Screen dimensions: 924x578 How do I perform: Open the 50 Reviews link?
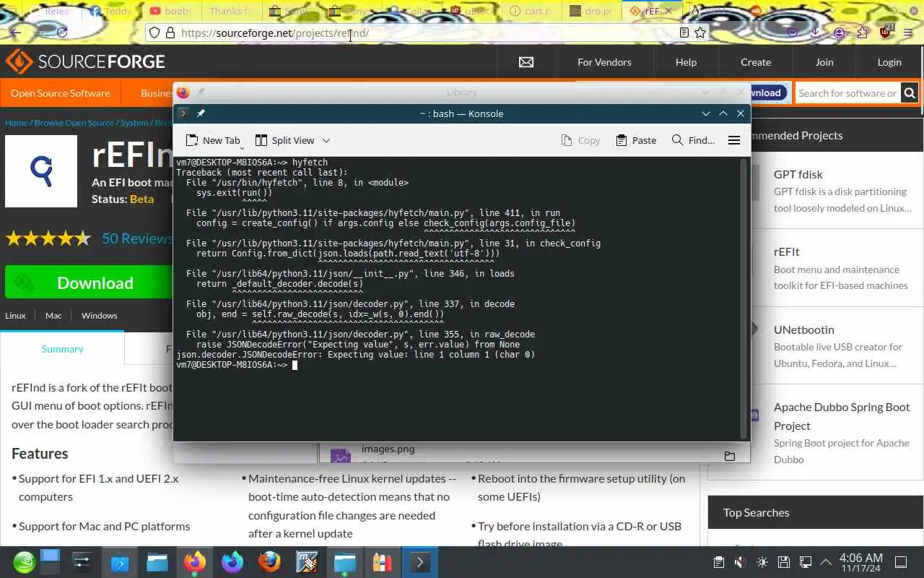[137, 238]
